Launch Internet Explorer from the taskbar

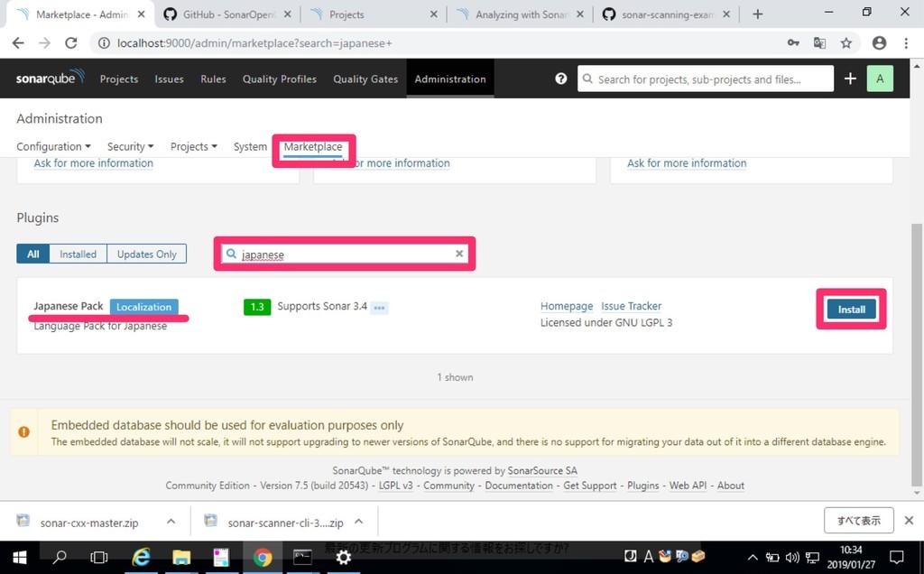pyautogui.click(x=142, y=557)
